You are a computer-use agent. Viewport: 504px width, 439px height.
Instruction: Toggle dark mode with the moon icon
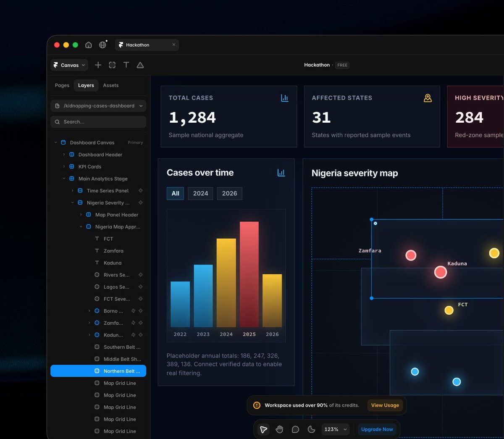(311, 429)
